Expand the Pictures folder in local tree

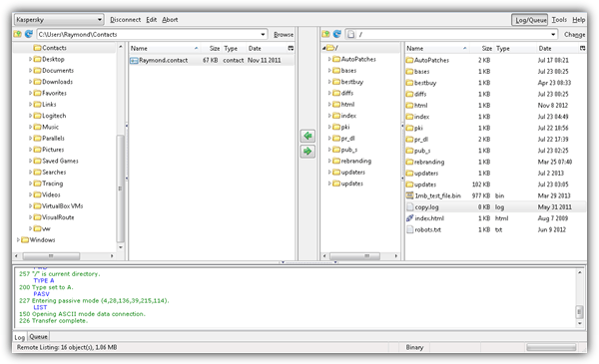(30, 150)
